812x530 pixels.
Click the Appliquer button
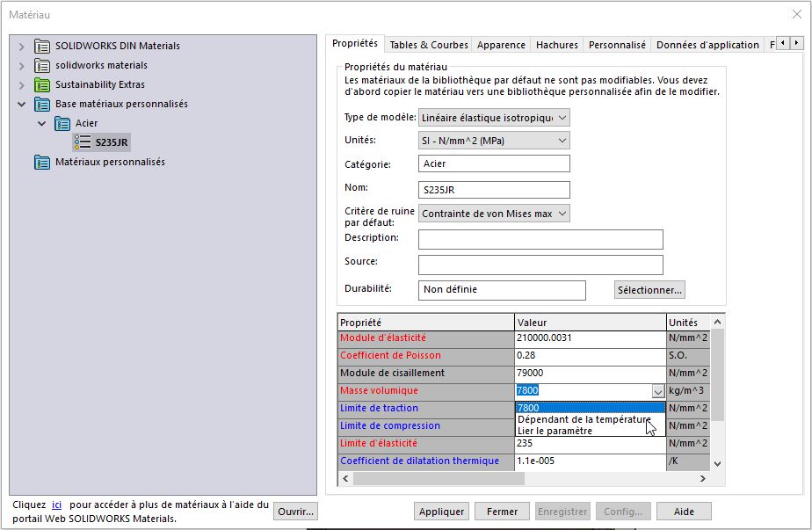[x=441, y=512]
